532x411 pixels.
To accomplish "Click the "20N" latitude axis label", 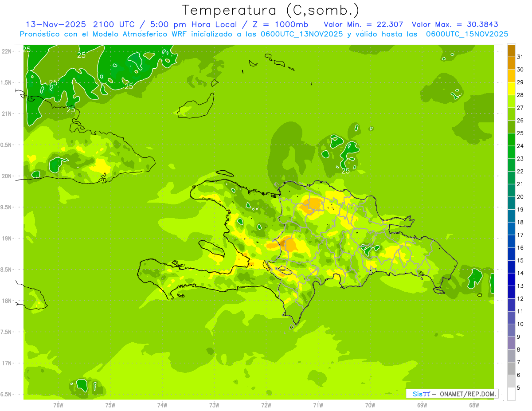I will tap(7, 176).
